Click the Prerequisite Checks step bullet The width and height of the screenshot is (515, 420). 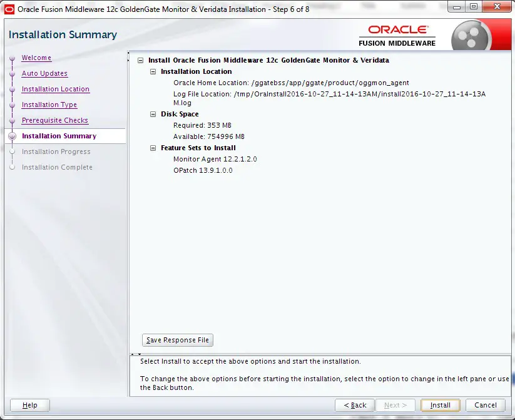12,121
